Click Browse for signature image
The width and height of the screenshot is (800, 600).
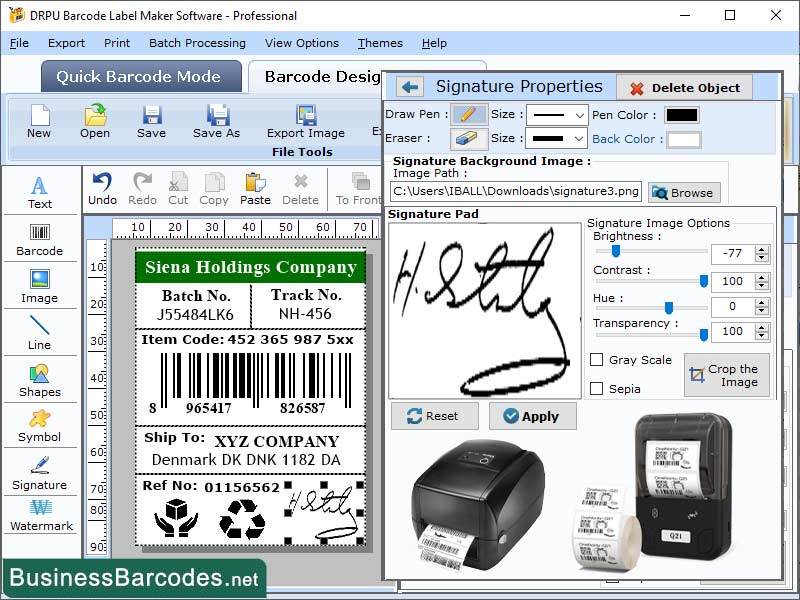(684, 193)
